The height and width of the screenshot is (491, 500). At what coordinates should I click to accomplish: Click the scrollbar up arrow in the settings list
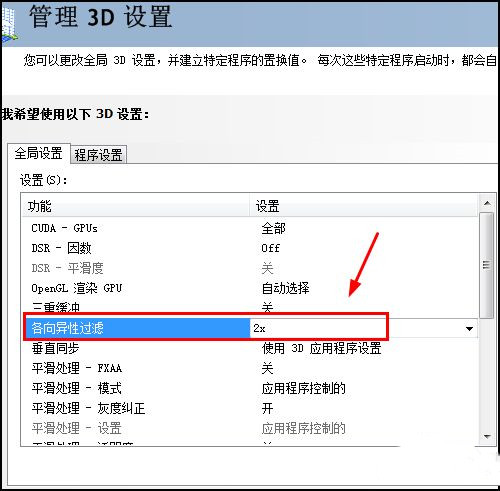pyautogui.click(x=487, y=203)
